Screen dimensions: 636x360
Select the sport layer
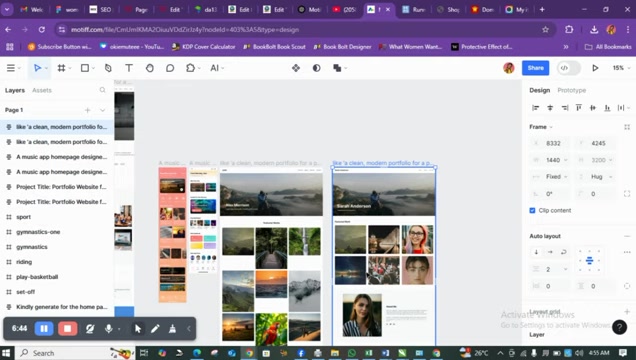57,217
